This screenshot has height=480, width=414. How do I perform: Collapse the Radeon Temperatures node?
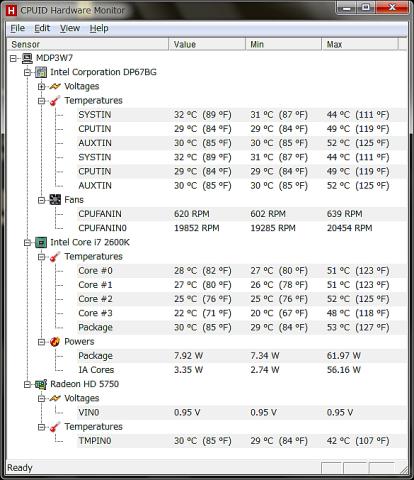(41, 427)
